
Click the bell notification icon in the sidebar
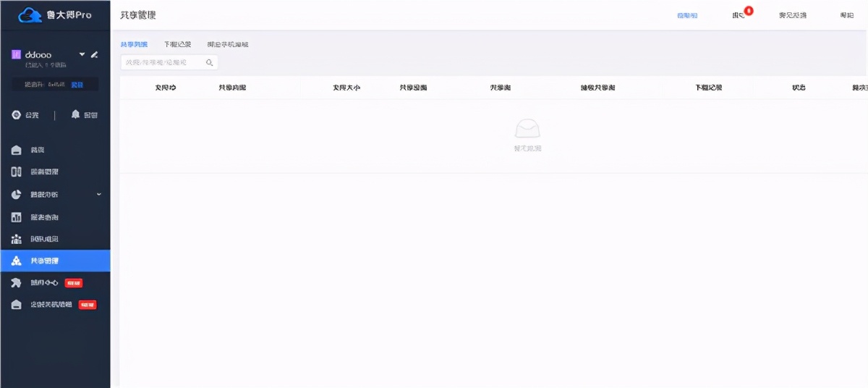click(75, 115)
